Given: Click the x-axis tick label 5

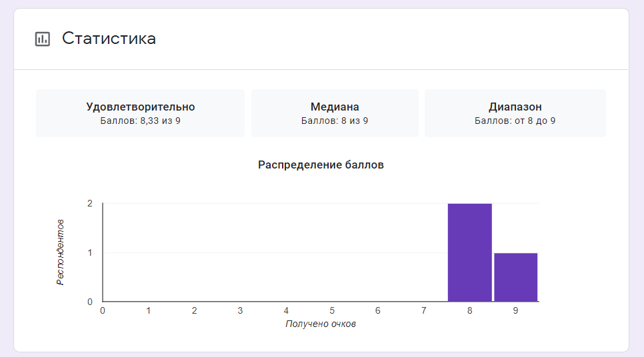Looking at the screenshot, I should click(332, 310).
